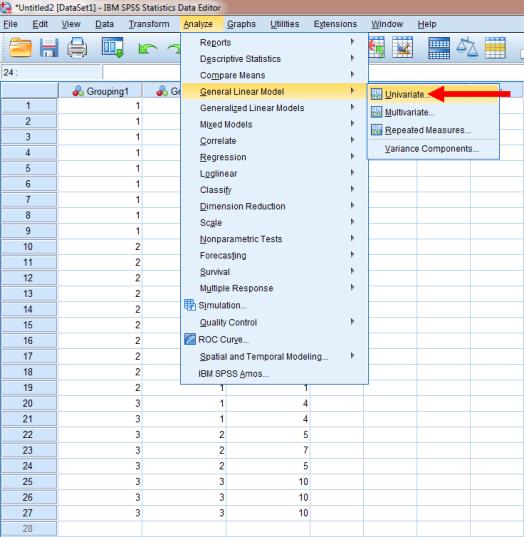
Task: Click the cell reference box showing 24
Action: point(51,72)
